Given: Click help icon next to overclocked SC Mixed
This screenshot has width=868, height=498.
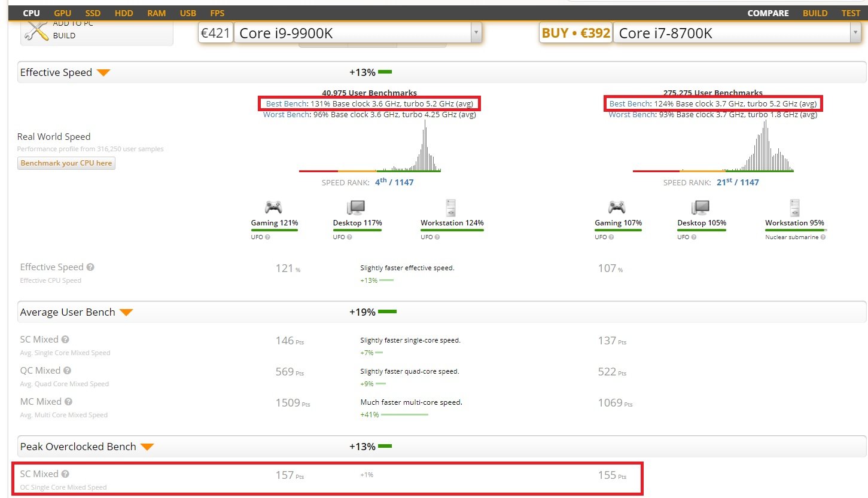Looking at the screenshot, I should (65, 474).
